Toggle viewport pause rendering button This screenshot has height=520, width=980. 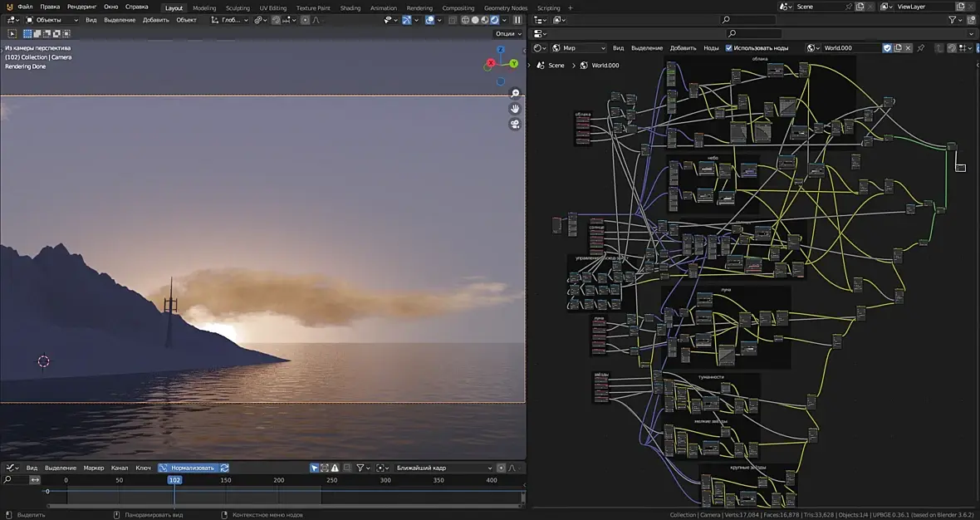click(x=517, y=20)
